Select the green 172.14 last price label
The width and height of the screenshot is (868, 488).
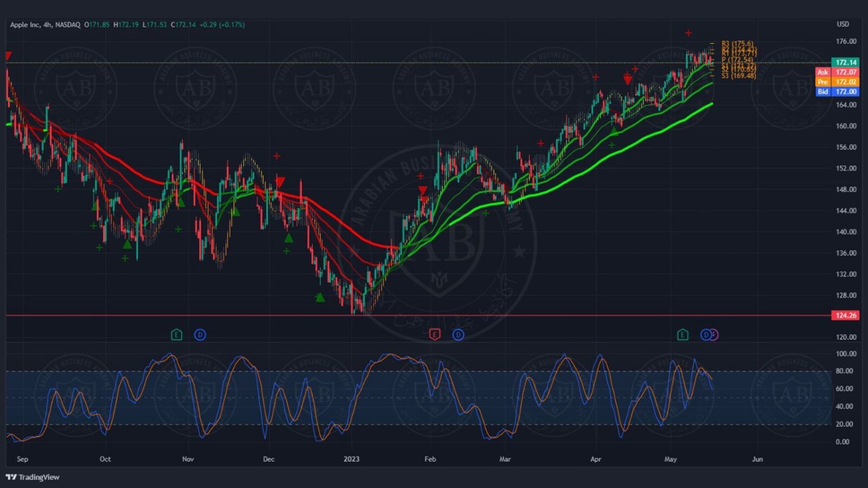[845, 62]
